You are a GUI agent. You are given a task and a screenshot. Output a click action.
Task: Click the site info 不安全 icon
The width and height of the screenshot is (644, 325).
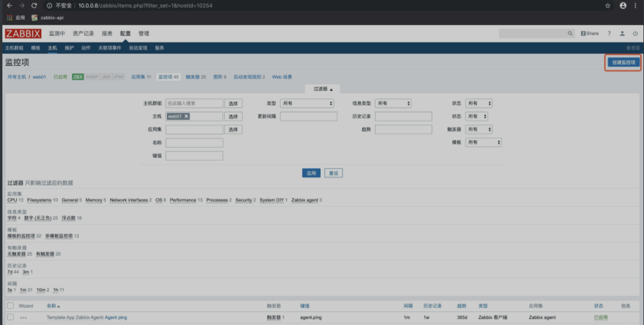click(x=49, y=6)
